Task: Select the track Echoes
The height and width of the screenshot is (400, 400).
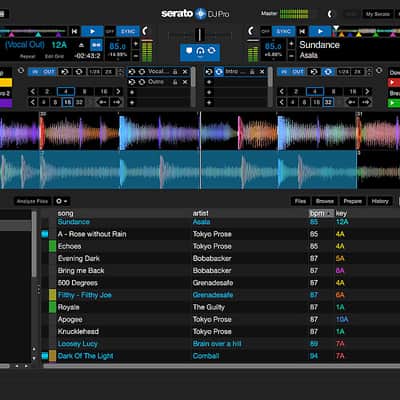Action: pos(70,246)
